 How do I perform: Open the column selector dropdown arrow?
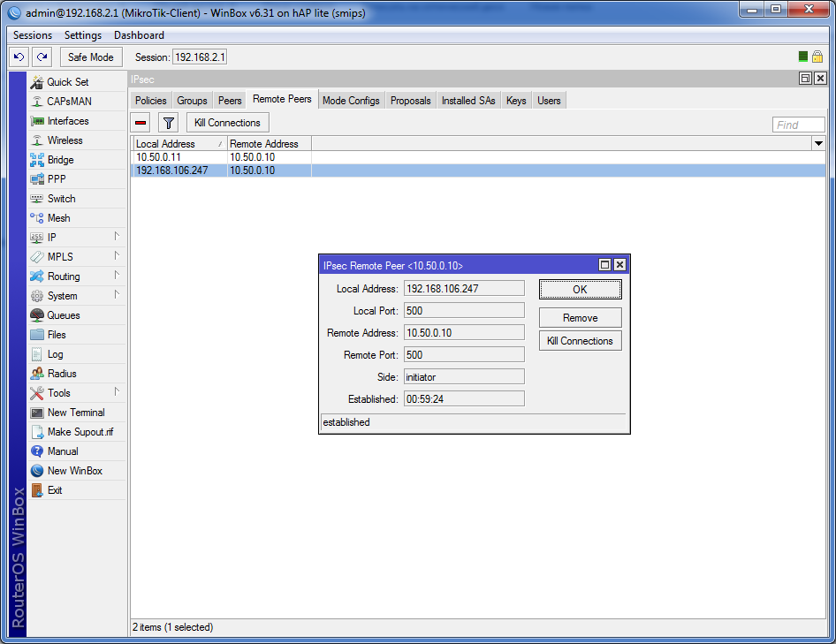pos(818,143)
